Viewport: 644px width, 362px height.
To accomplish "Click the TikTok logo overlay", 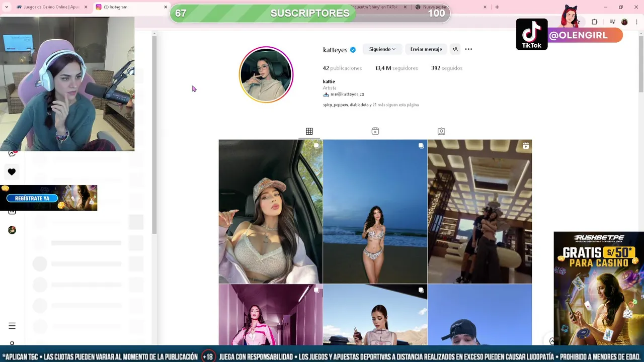I will click(532, 34).
